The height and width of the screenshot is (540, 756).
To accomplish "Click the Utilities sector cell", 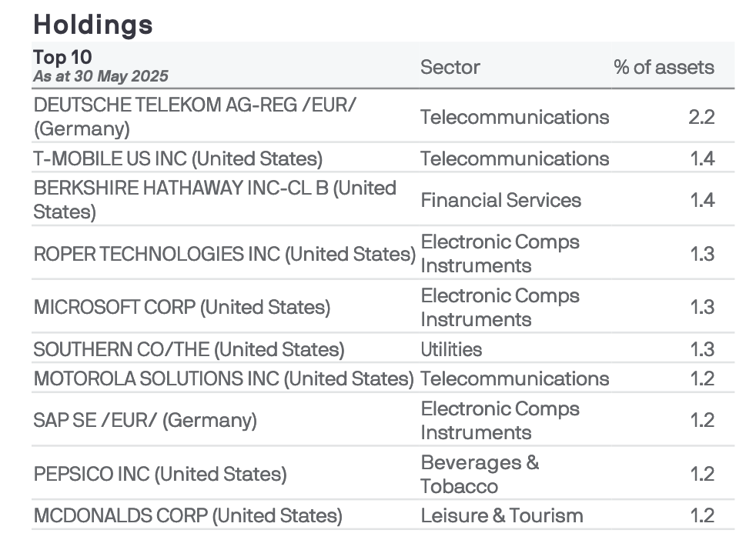I will tap(451, 349).
